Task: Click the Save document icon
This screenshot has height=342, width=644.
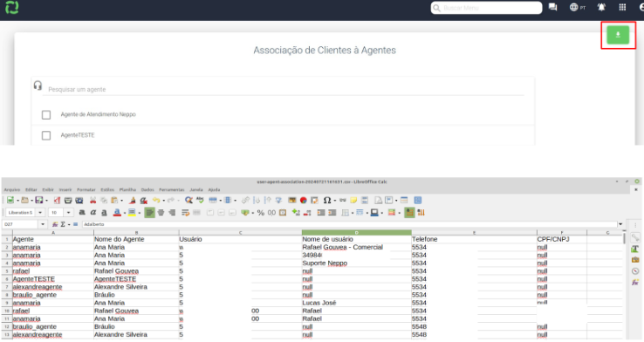Action: (x=39, y=200)
